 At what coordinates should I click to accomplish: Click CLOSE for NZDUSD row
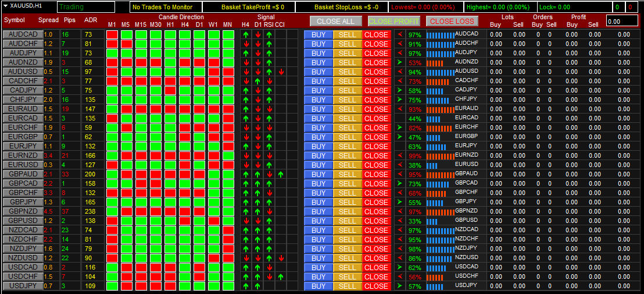pyautogui.click(x=376, y=258)
